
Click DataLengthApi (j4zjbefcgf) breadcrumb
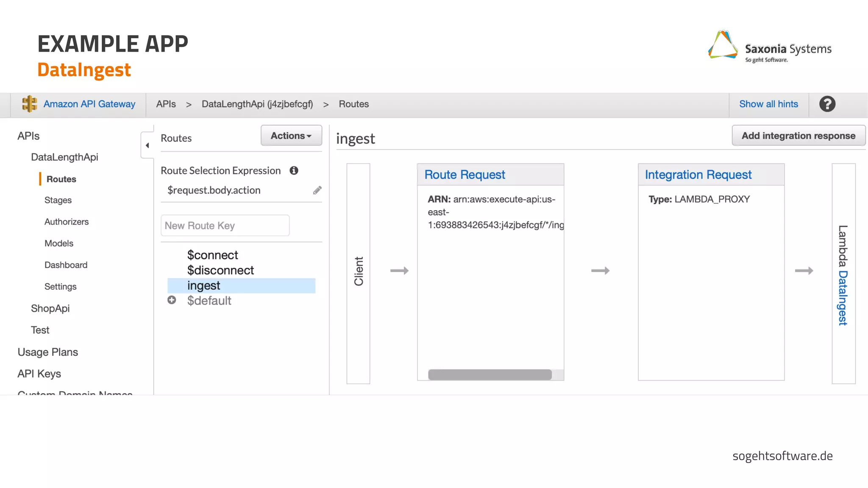coord(257,104)
